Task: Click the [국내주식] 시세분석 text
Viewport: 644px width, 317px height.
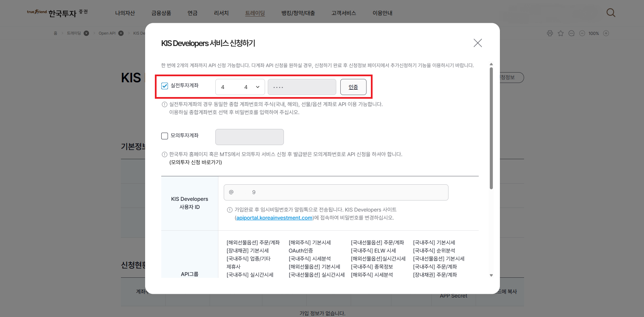Action: 310,259
